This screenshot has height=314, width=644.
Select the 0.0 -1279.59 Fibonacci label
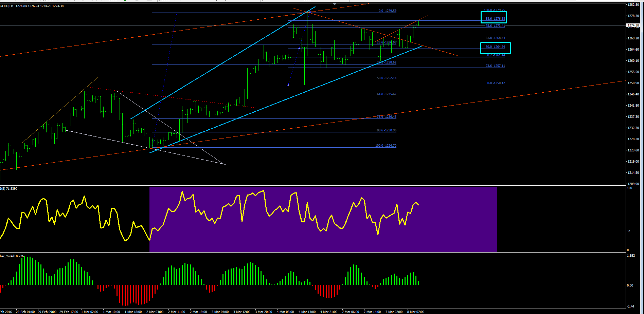[x=387, y=11]
